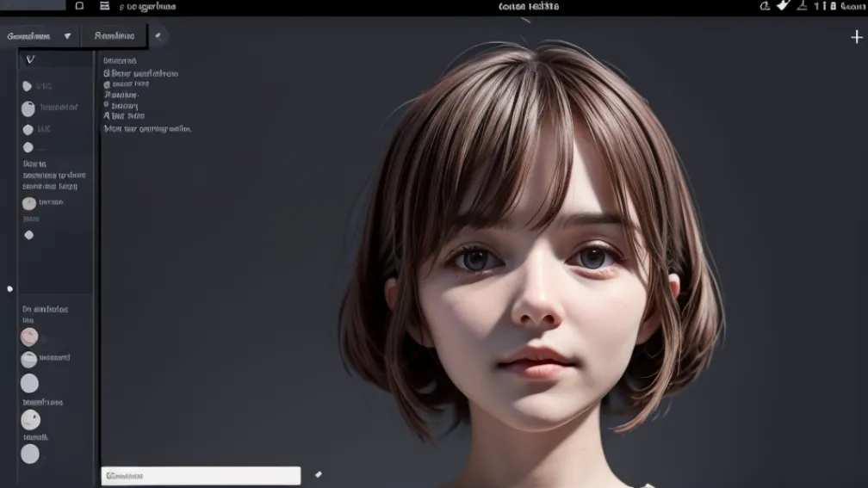The width and height of the screenshot is (868, 488).
Task: Click the pencil icon beside the second tab
Action: (x=158, y=36)
